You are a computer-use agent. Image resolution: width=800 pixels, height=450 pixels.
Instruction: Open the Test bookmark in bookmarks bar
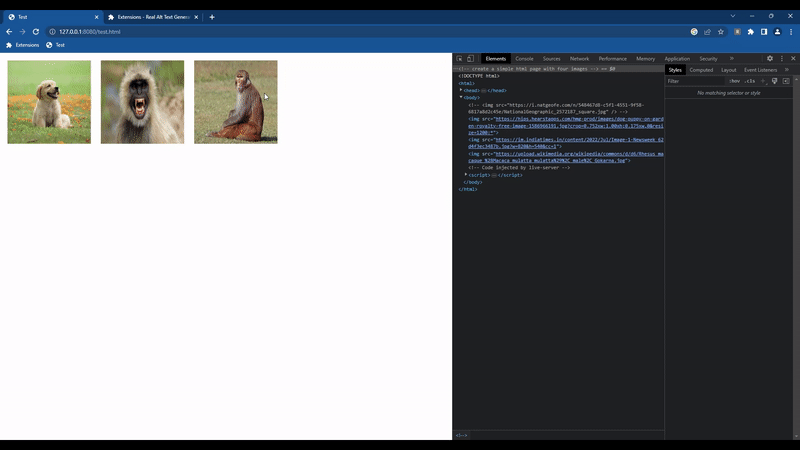point(55,45)
